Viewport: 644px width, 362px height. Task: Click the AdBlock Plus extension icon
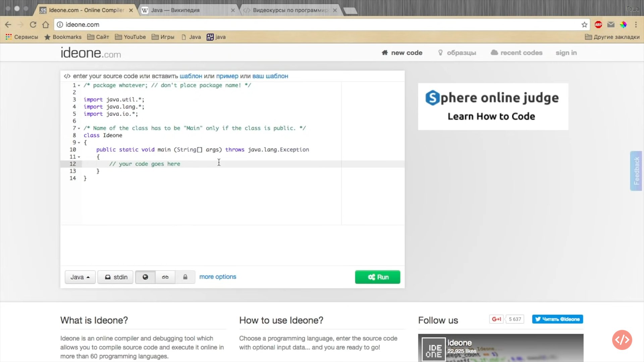[598, 25]
